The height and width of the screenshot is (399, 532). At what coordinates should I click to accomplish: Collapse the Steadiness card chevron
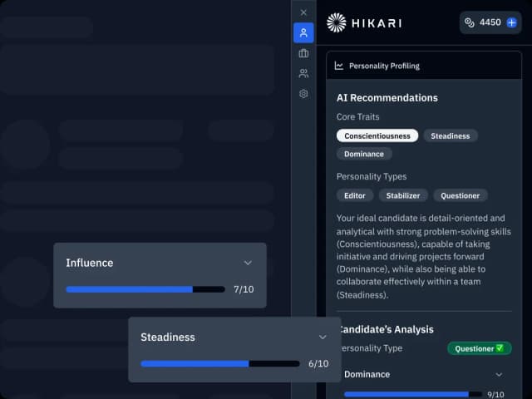pos(323,337)
